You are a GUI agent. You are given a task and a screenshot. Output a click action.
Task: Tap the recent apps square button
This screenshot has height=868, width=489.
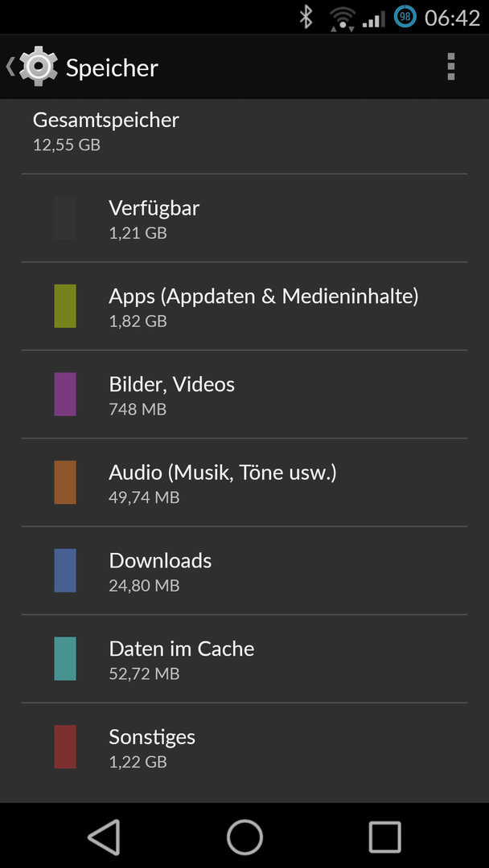[384, 837]
